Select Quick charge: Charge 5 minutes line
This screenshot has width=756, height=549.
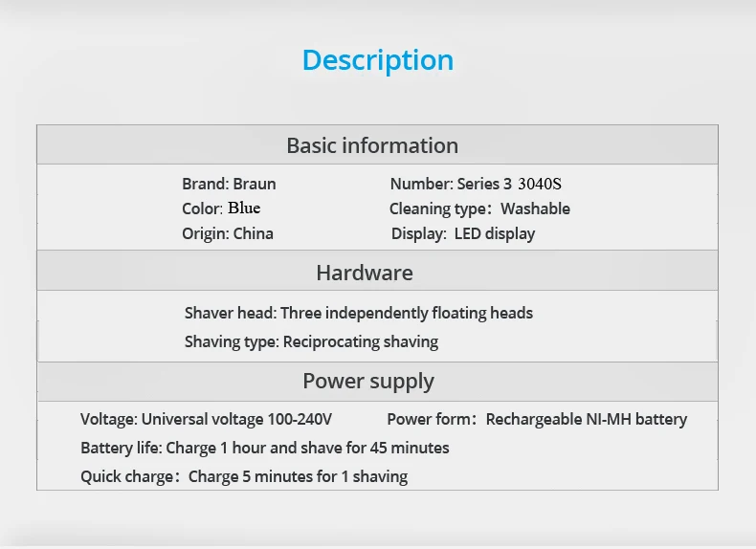[244, 476]
